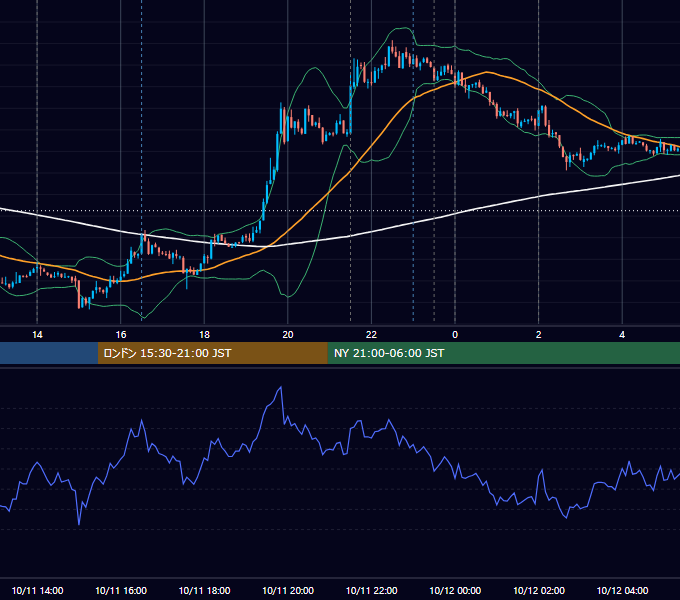
Task: Click the ロンドン 15:30-21:00 JST session bar
Action: [x=212, y=353]
